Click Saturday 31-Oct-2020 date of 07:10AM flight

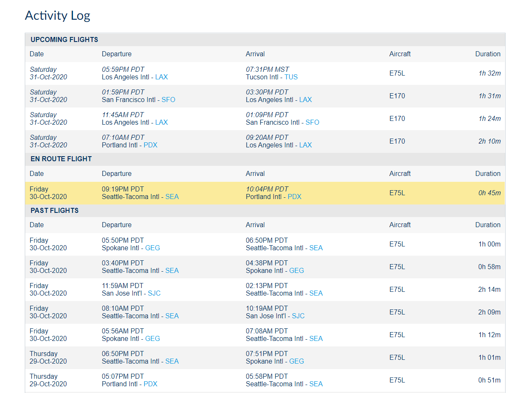[48, 141]
